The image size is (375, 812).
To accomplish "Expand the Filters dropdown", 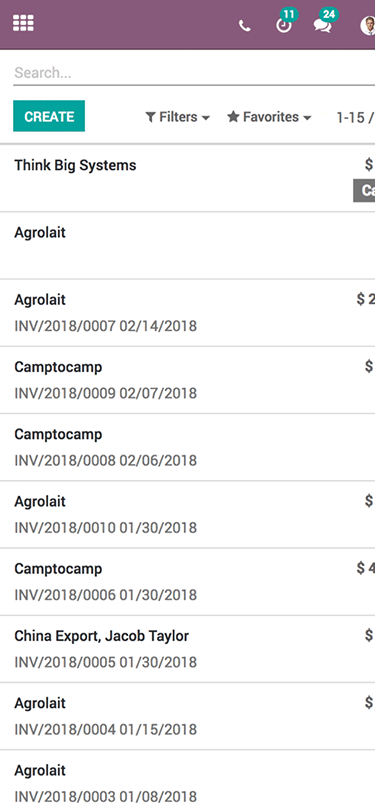I will click(x=178, y=117).
